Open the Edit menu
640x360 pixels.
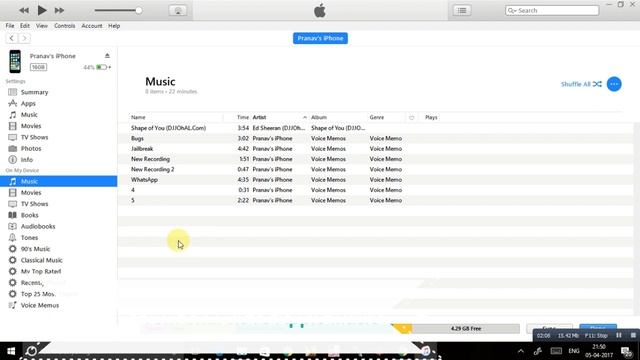(25, 26)
